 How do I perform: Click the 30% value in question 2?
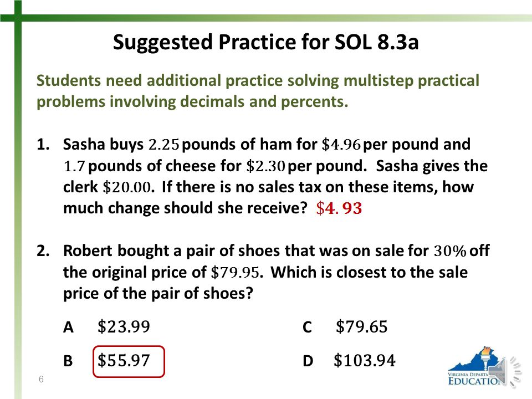tap(450, 251)
